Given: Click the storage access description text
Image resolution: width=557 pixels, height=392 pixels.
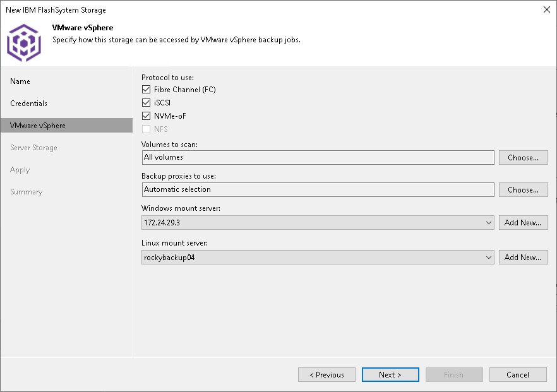Looking at the screenshot, I should pyautogui.click(x=177, y=40).
